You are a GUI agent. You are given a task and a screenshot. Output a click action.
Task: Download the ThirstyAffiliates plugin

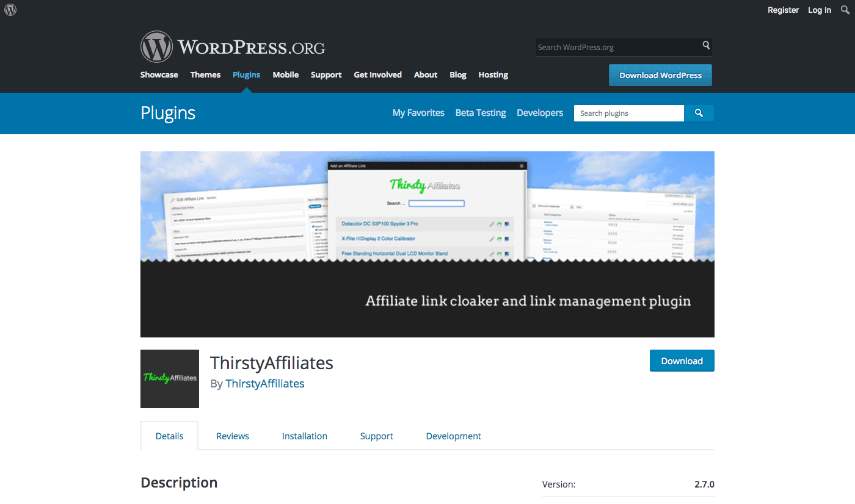coord(682,361)
